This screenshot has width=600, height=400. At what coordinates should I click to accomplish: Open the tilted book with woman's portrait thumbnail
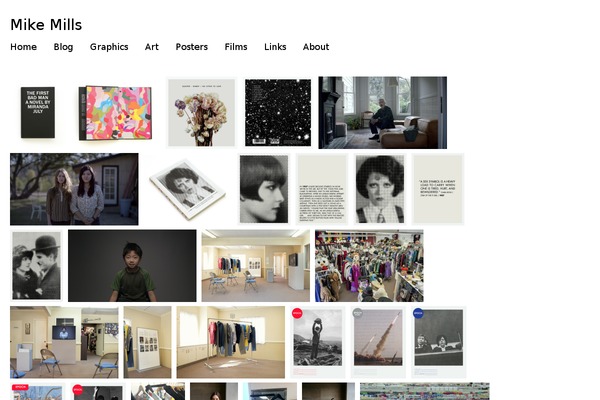[x=188, y=189]
